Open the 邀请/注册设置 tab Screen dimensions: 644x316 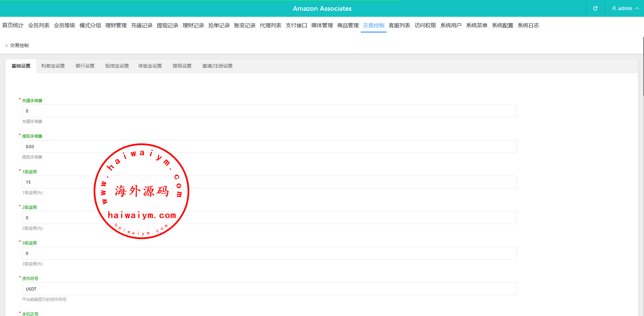click(x=217, y=66)
